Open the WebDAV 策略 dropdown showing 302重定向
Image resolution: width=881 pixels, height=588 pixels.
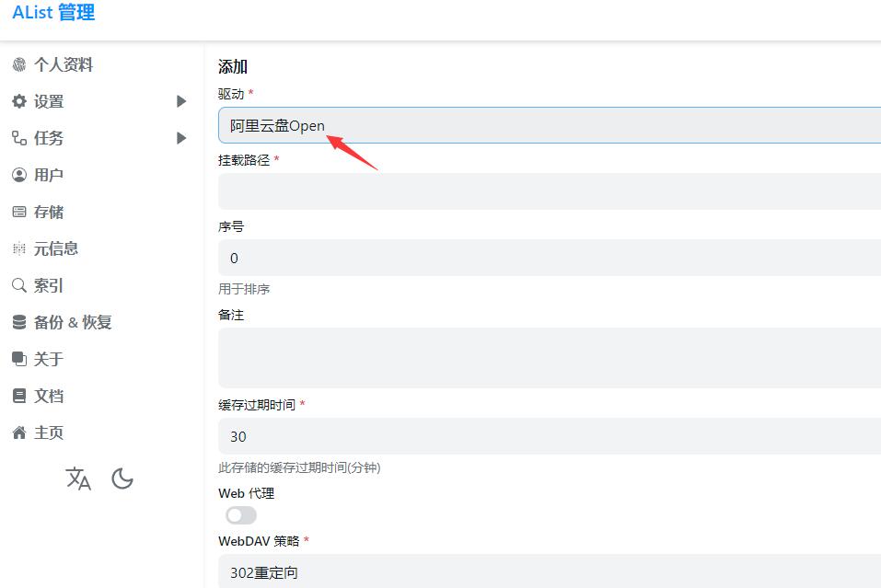tap(550, 571)
